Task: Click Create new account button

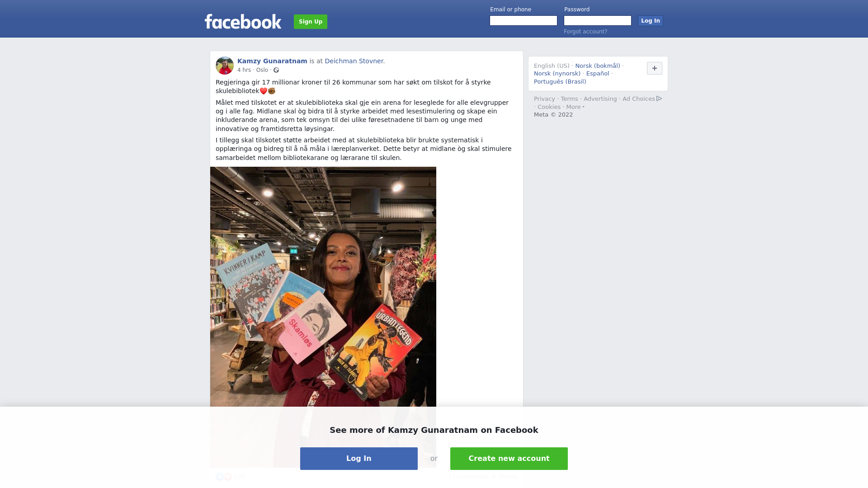Action: coord(509,459)
